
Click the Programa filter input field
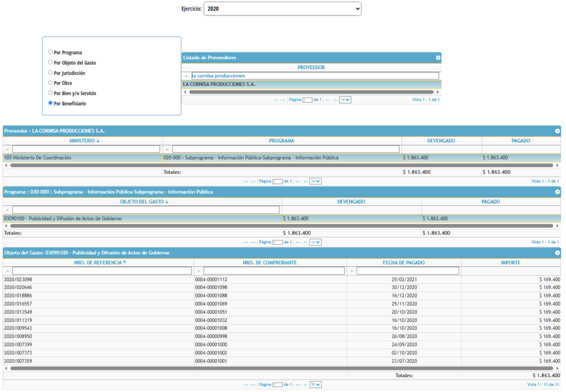[x=285, y=149]
